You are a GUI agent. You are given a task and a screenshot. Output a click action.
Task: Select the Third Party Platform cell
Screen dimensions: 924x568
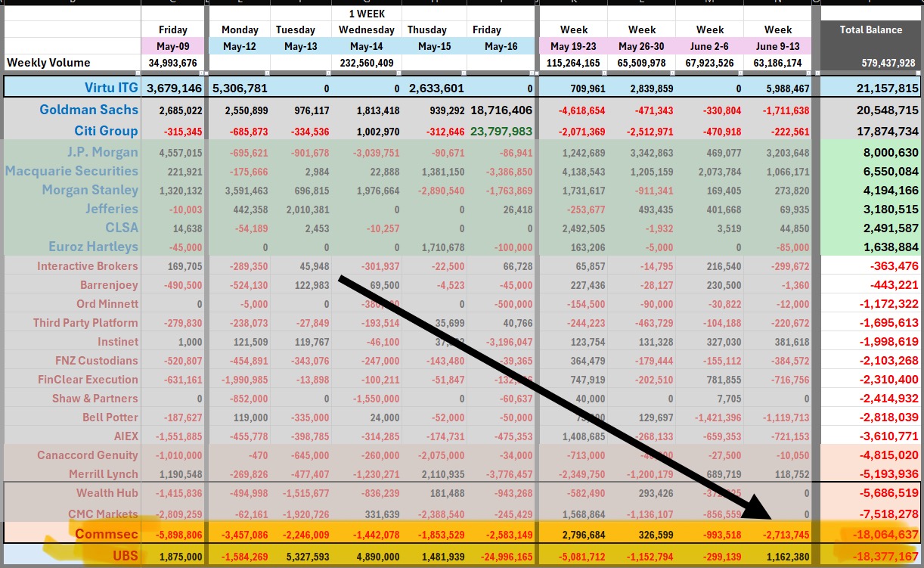click(86, 323)
